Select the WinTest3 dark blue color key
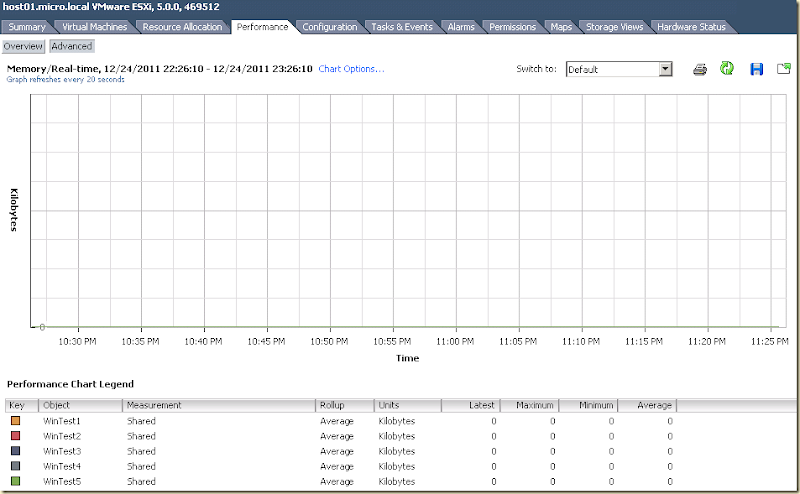The height and width of the screenshot is (494, 800). click(15, 451)
